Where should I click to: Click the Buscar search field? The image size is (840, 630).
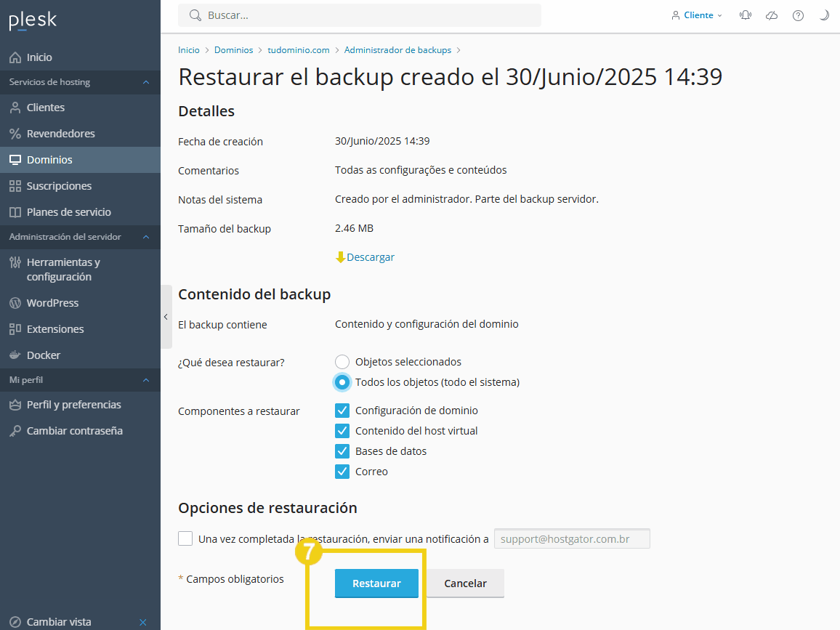coord(360,15)
